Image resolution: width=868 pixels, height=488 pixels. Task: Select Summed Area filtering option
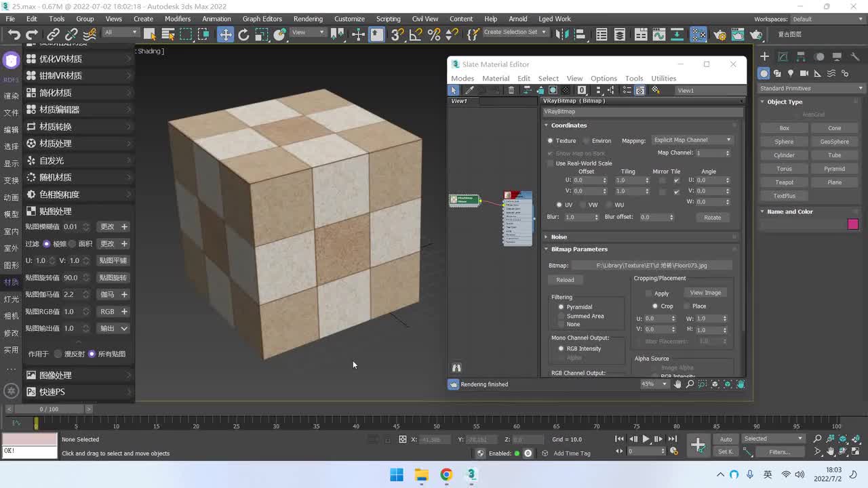(x=561, y=316)
